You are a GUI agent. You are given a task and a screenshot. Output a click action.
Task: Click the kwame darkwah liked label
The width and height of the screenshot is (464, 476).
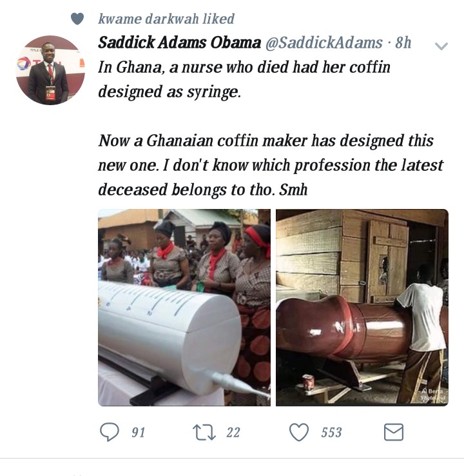pyautogui.click(x=166, y=19)
